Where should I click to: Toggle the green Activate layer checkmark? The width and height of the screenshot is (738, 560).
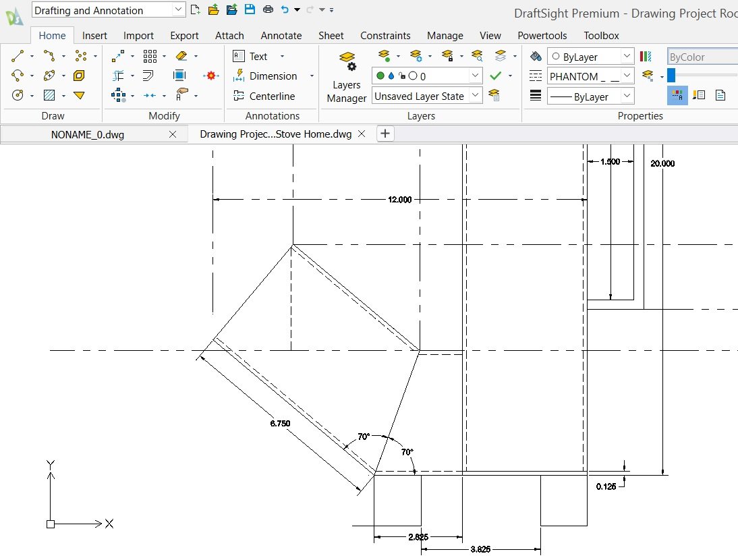496,76
